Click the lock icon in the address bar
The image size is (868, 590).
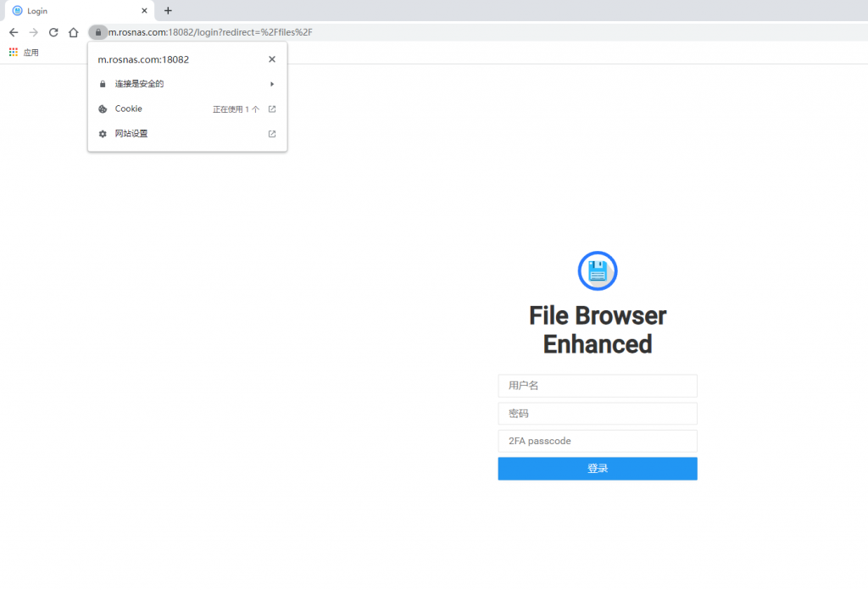pyautogui.click(x=98, y=33)
